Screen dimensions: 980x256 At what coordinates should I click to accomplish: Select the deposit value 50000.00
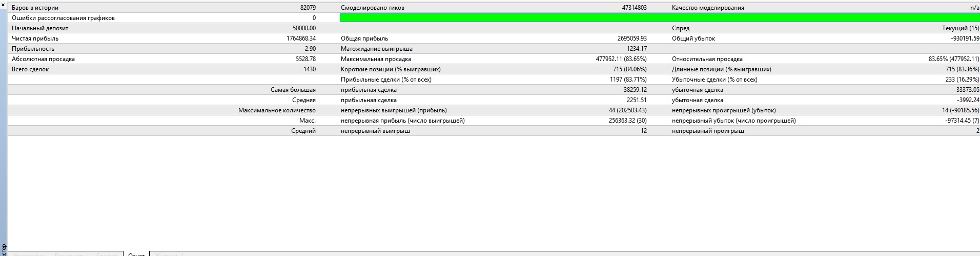[304, 28]
